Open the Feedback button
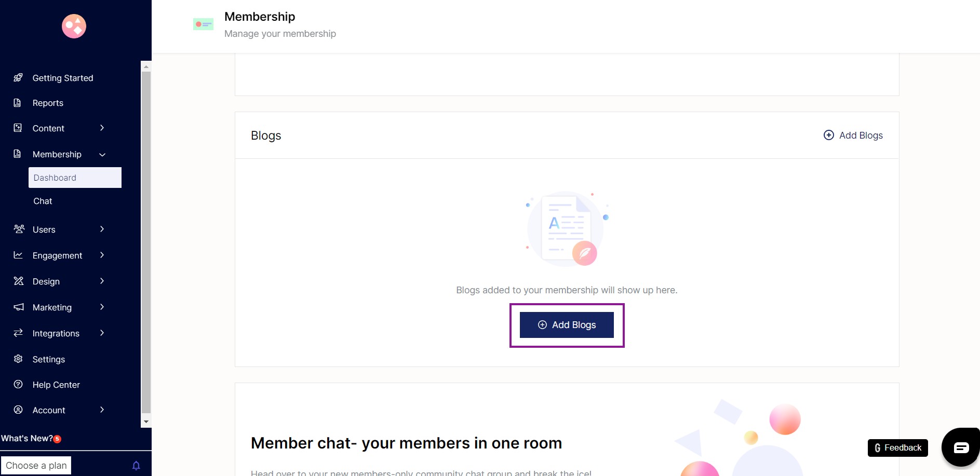This screenshot has height=476, width=980. [x=897, y=448]
